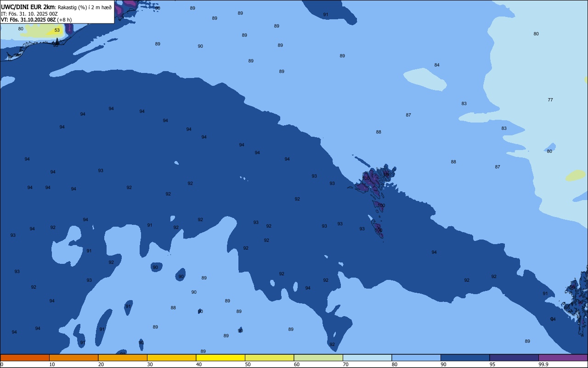Viewport: 588px width, 368px height.
Task: Click the purple above-99.9 legend swatch
Action: tap(563, 357)
